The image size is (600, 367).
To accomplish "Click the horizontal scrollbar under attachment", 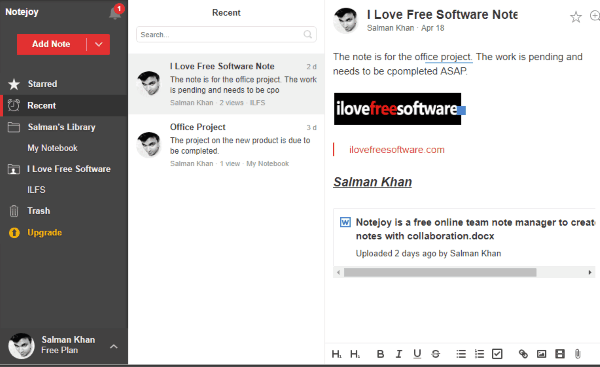I will point(440,272).
